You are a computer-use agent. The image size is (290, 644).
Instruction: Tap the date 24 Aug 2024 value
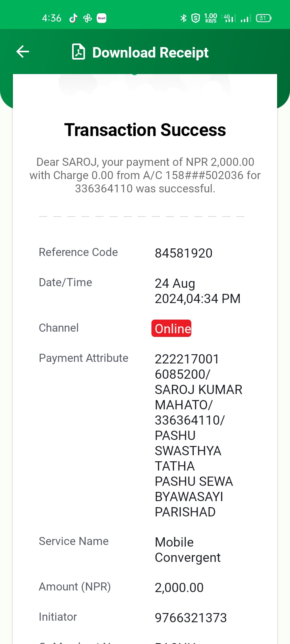[x=198, y=291]
